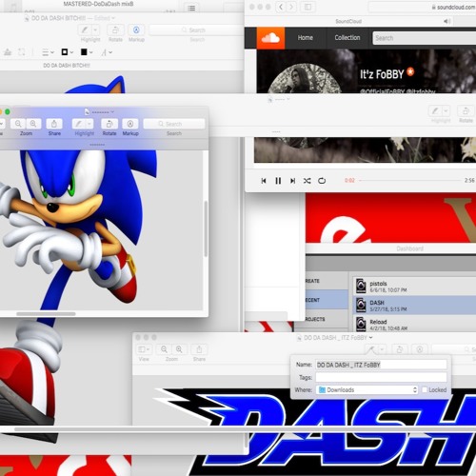The height and width of the screenshot is (476, 476).
Task: Open the Create sidebar section
Action: [327, 281]
